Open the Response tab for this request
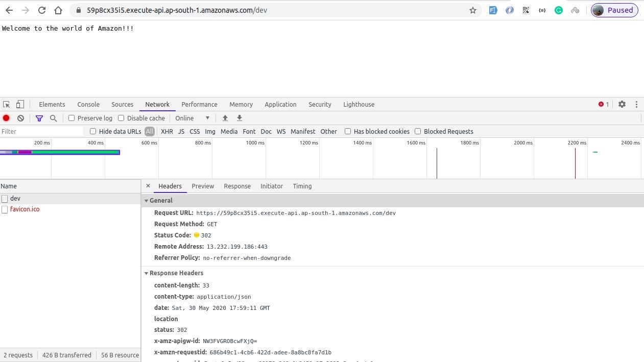The image size is (644, 362). 237,186
